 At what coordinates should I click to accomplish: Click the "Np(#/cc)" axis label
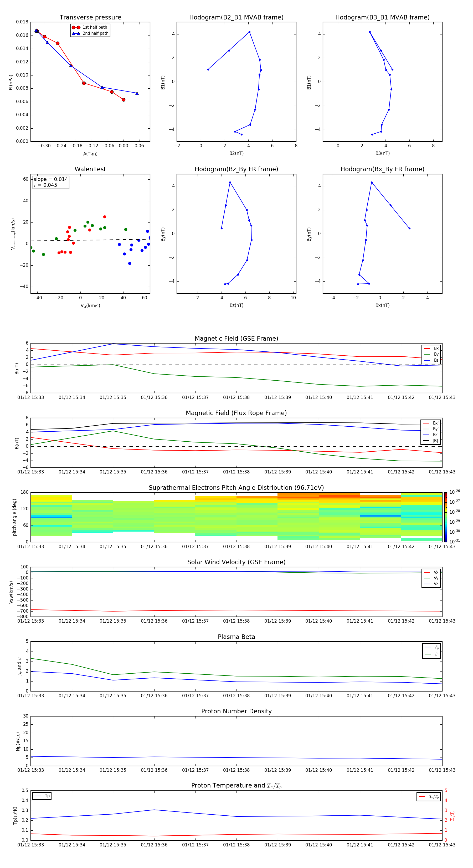tap(18, 741)
